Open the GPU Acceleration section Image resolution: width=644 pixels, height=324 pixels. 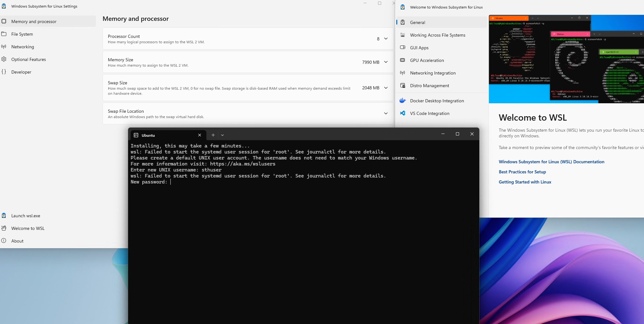441,60
